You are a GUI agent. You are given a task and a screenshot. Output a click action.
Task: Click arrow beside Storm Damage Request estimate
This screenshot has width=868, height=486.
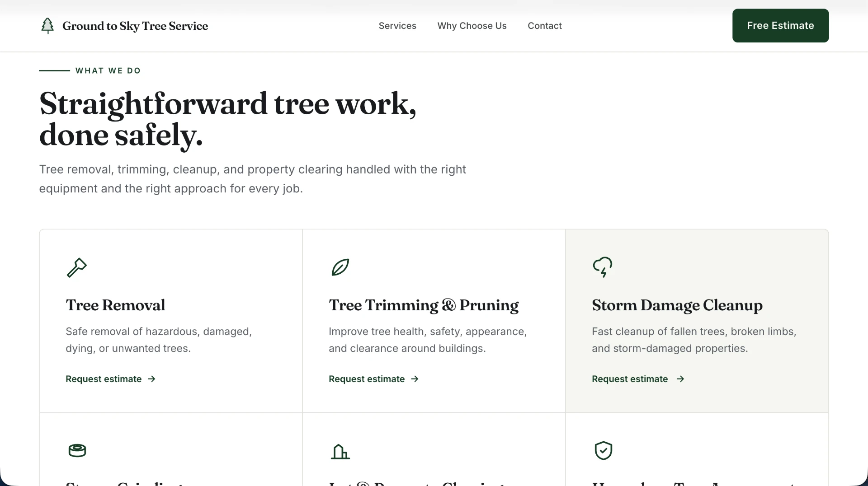[x=680, y=379]
